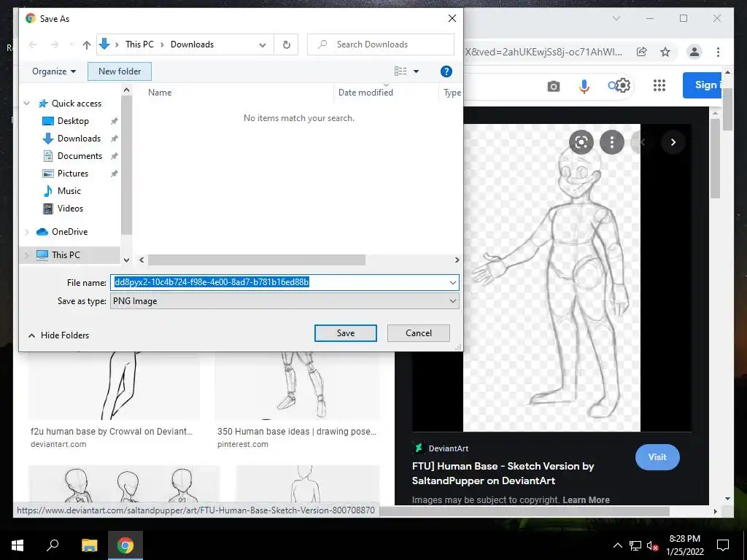Click This PC in the address breadcrumb
This screenshot has width=747, height=560.
(x=139, y=44)
